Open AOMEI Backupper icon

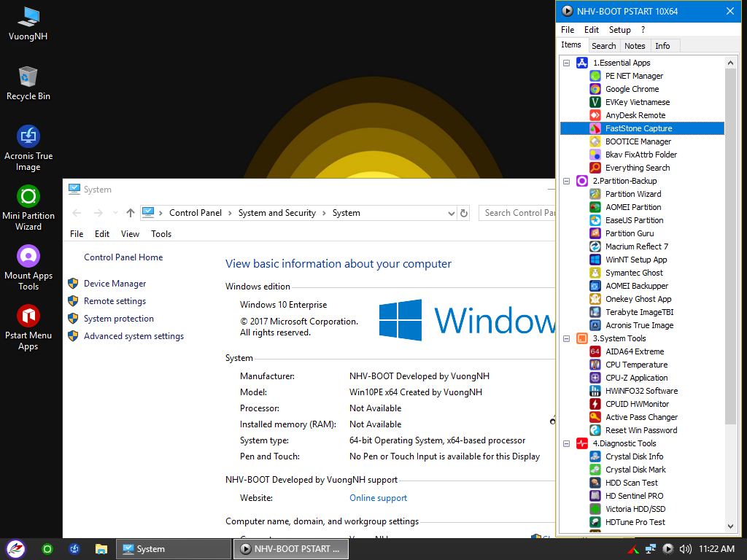click(x=595, y=286)
